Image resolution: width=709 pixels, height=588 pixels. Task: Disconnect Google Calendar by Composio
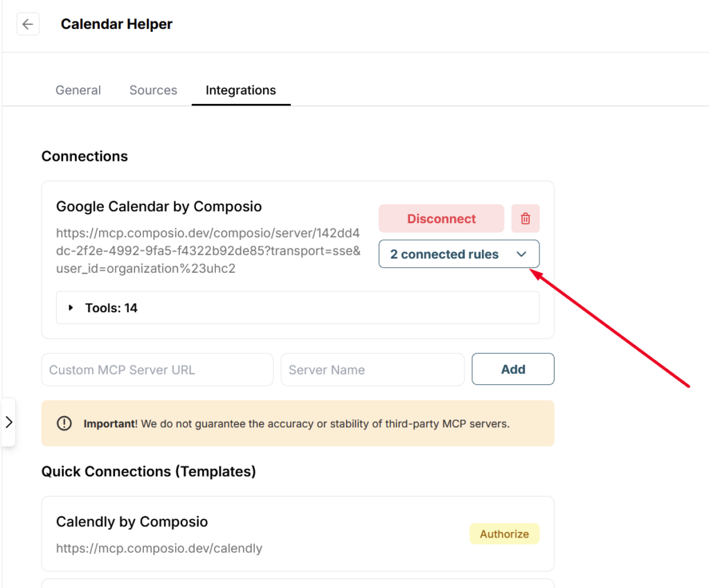click(x=441, y=218)
